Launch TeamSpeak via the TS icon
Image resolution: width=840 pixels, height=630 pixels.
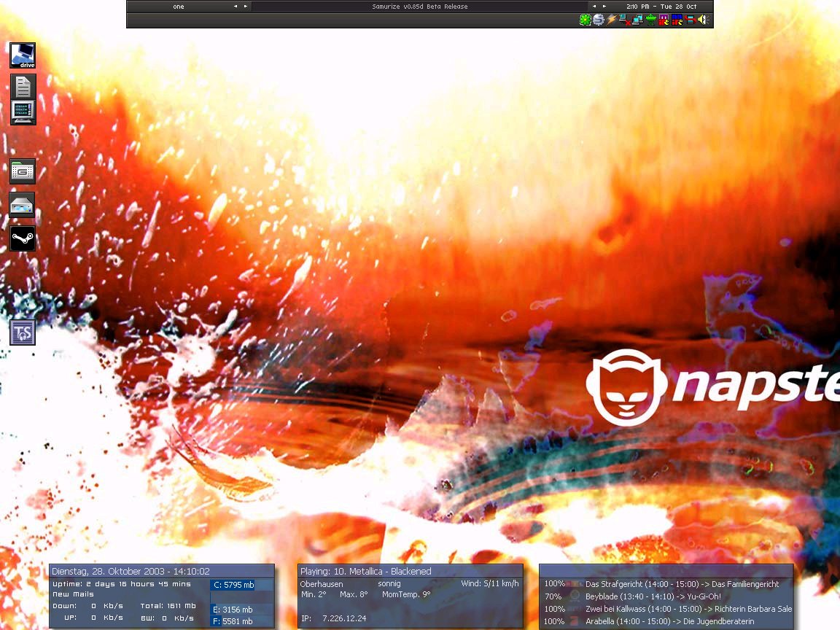23,332
